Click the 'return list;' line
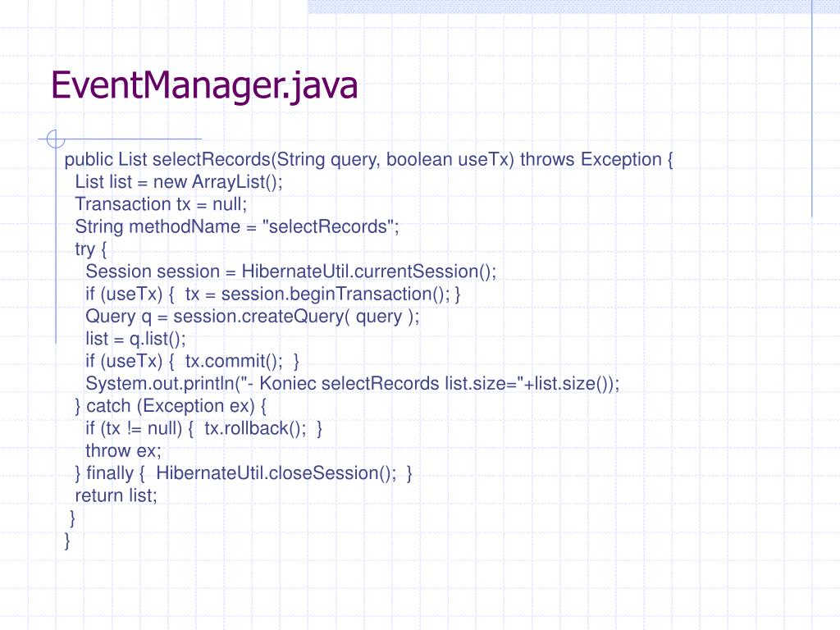The width and height of the screenshot is (840, 630). point(116,496)
